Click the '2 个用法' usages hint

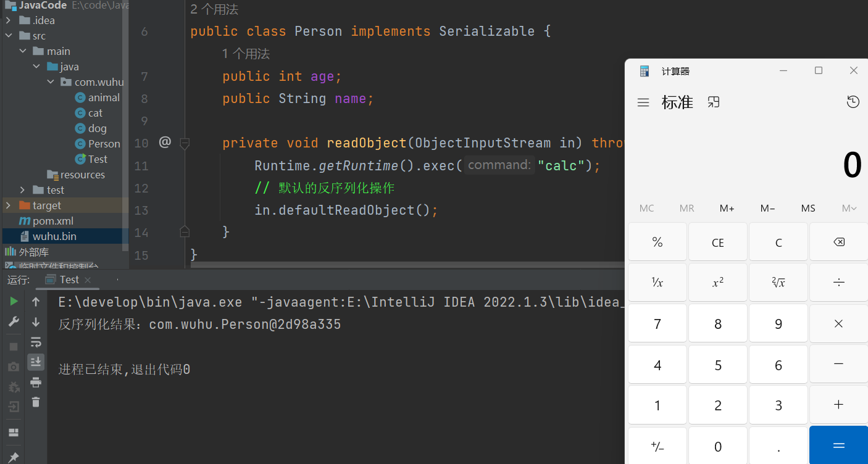[214, 9]
